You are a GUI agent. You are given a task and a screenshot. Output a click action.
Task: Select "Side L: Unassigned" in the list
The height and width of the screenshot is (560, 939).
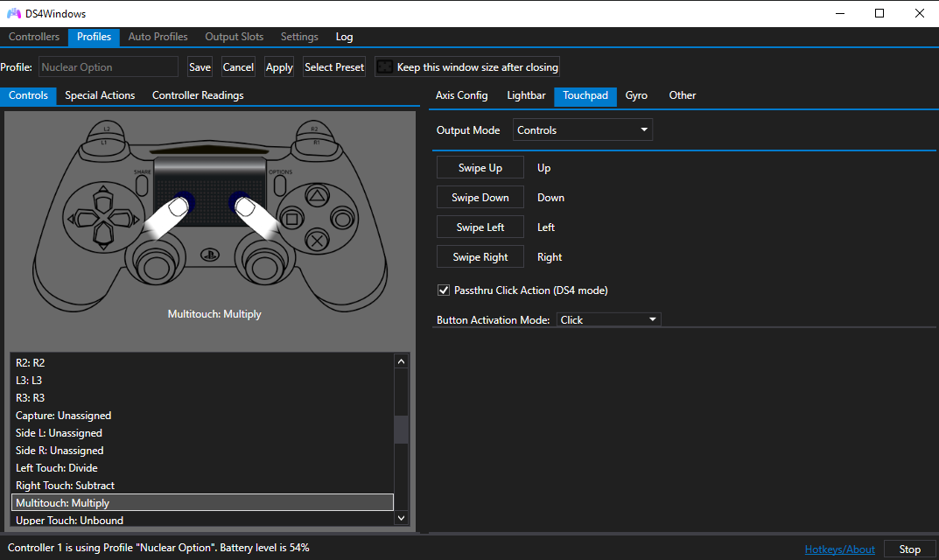(x=202, y=433)
